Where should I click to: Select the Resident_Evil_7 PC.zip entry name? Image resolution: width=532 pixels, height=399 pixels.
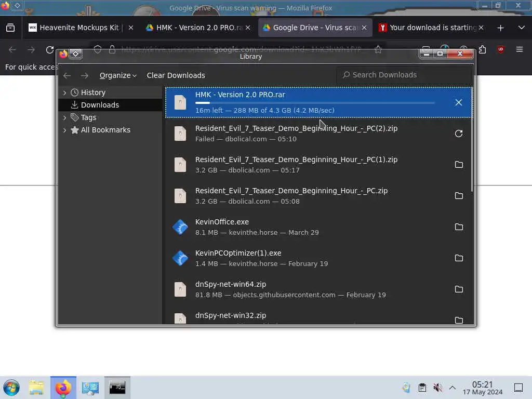291,191
